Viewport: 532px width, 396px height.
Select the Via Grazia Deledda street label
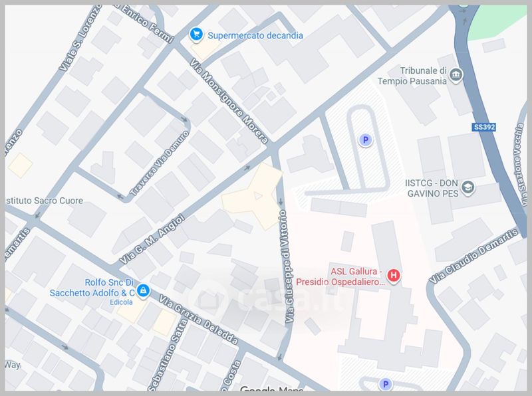(x=198, y=320)
